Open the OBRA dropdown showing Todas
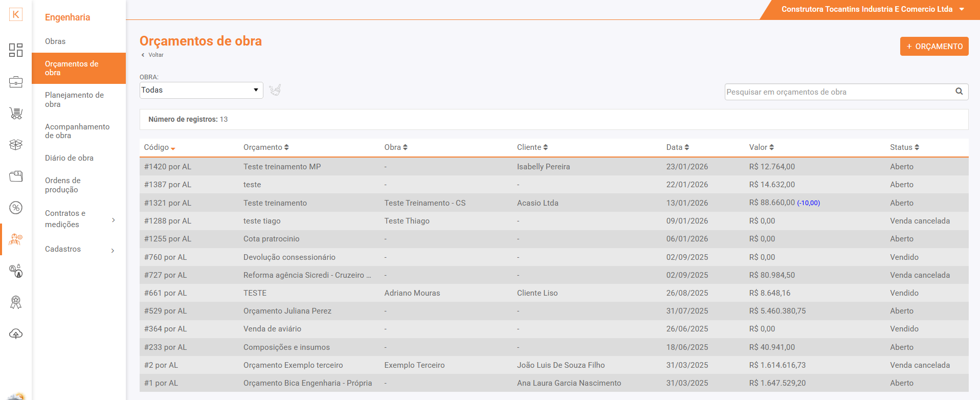This screenshot has width=980, height=400. [201, 90]
